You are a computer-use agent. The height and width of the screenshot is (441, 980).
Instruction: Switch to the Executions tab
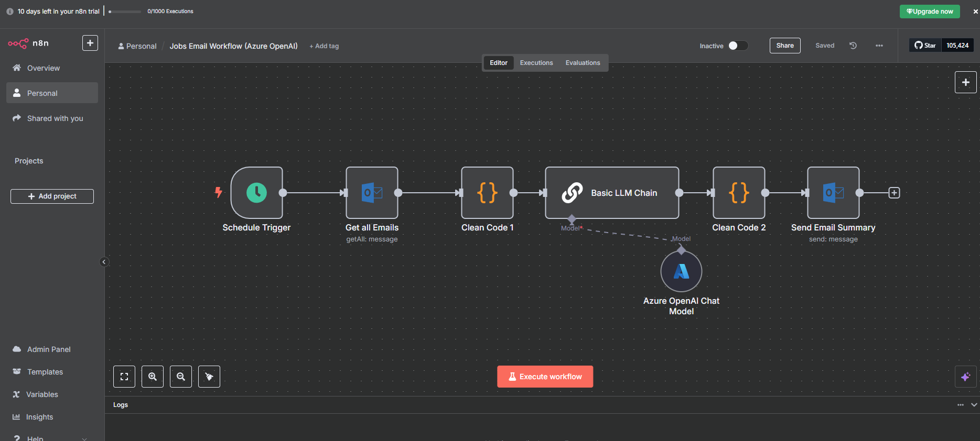[x=536, y=63]
